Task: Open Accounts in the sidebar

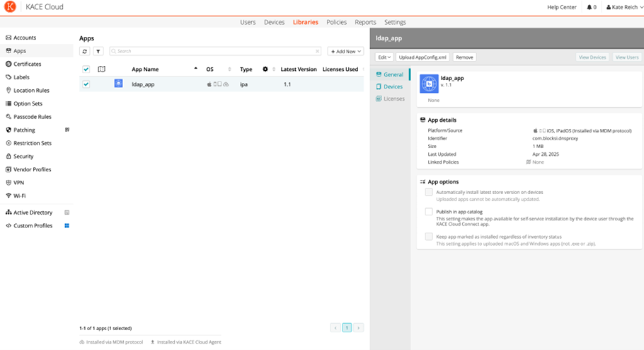Action: pos(25,38)
